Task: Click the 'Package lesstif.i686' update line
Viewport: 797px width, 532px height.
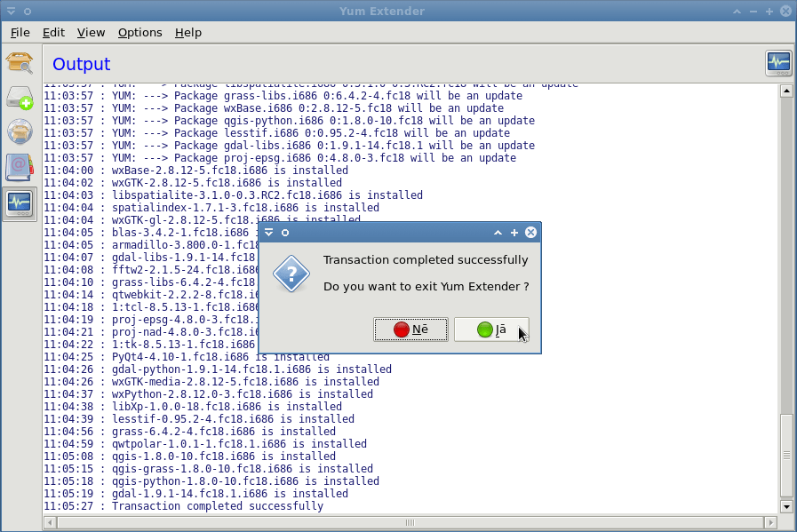Action: (277, 132)
